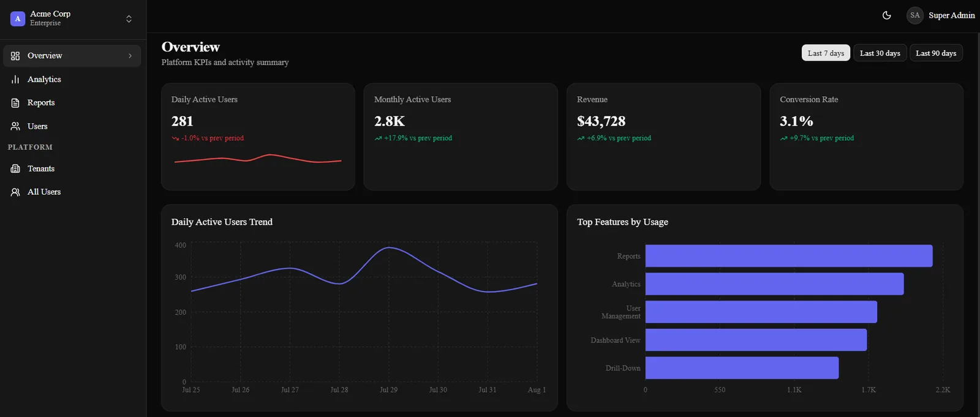This screenshot has height=417, width=980.
Task: Click the 1.1K axis label
Action: tap(794, 390)
